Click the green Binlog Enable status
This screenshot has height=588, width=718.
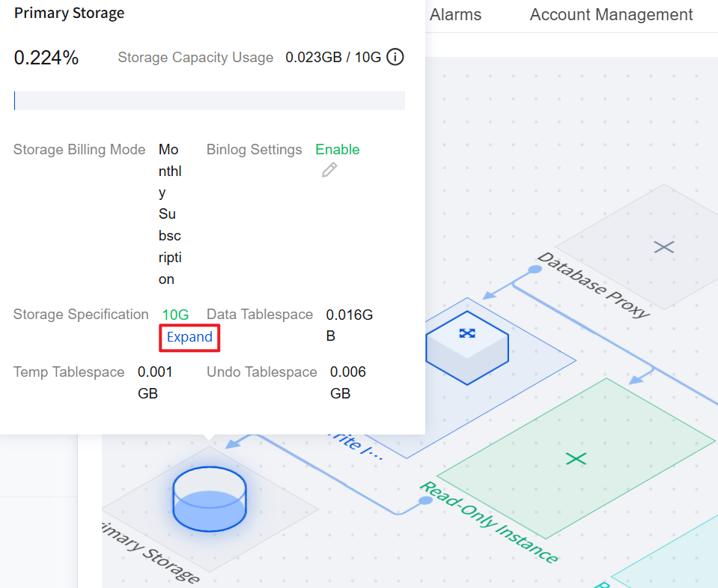pyautogui.click(x=337, y=150)
